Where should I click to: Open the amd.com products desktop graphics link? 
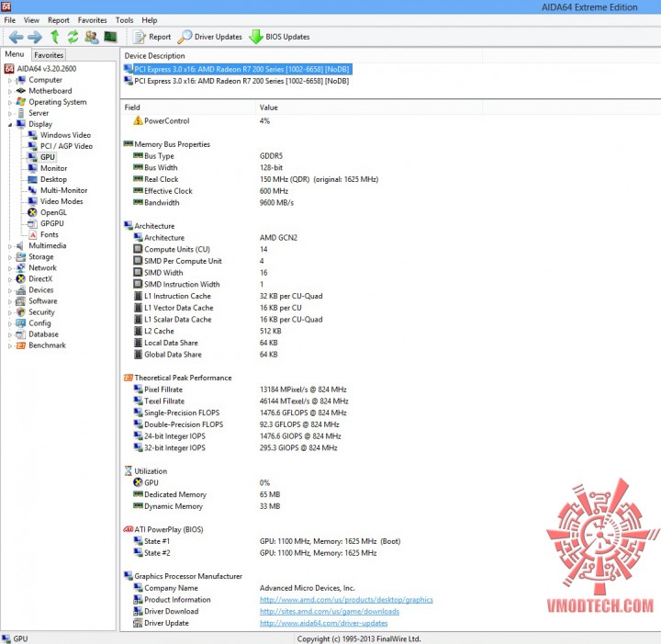(346, 600)
